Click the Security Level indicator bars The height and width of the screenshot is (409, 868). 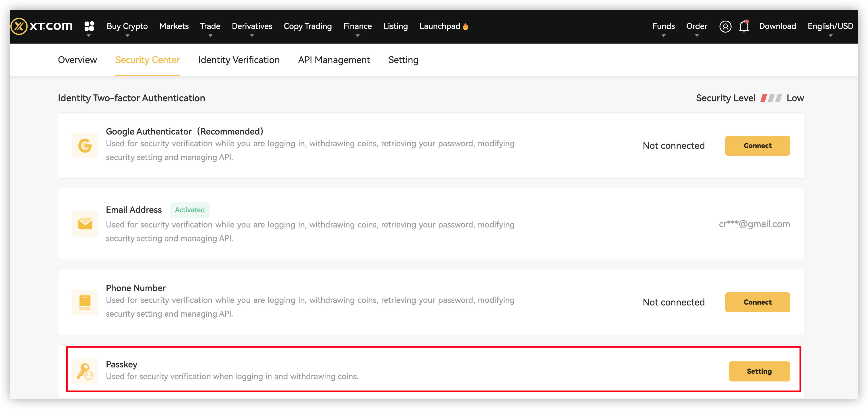[x=771, y=98]
